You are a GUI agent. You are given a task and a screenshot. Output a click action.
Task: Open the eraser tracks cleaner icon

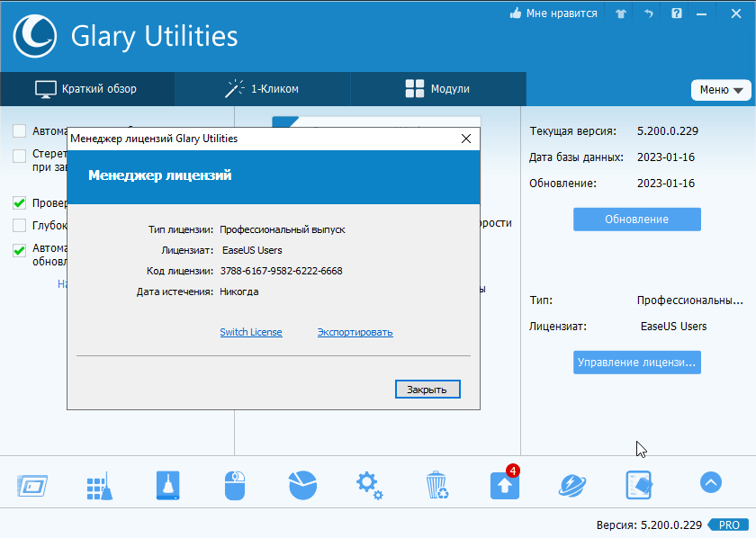tap(639, 485)
